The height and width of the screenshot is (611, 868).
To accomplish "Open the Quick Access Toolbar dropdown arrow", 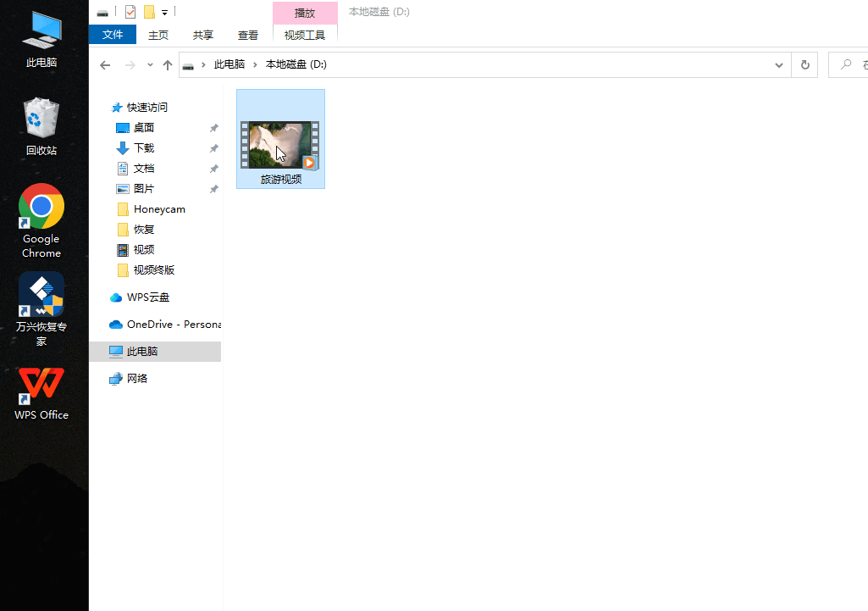I will (164, 12).
